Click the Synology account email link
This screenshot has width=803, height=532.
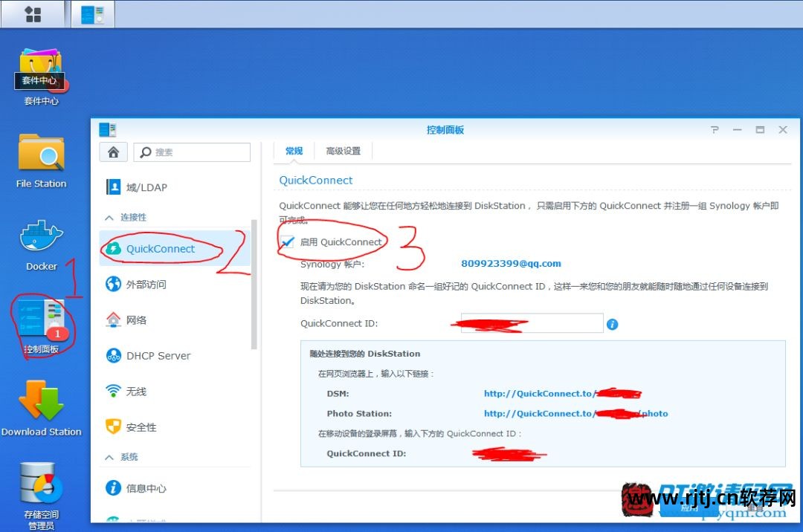pos(511,264)
